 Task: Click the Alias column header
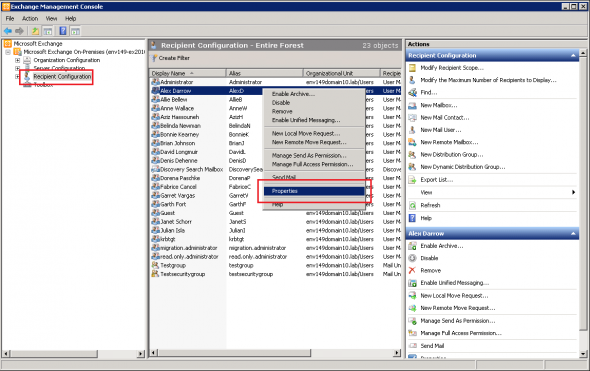(x=265, y=73)
